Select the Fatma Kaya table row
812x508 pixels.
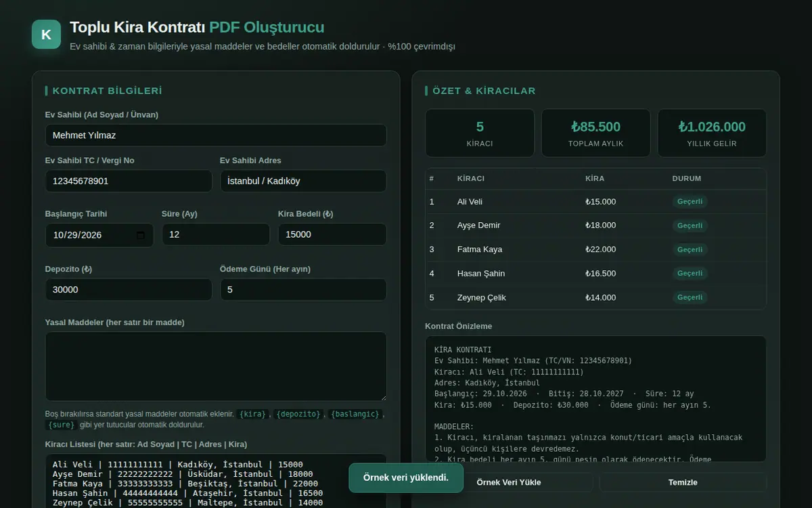[x=595, y=249]
